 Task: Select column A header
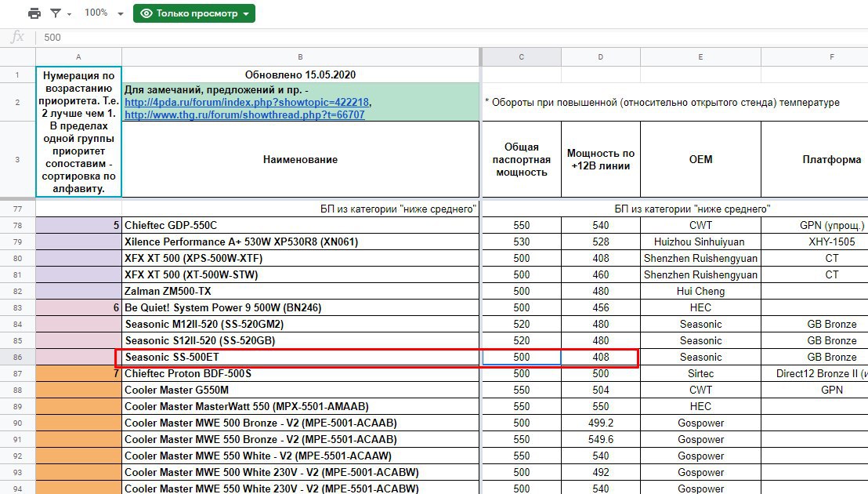78,57
